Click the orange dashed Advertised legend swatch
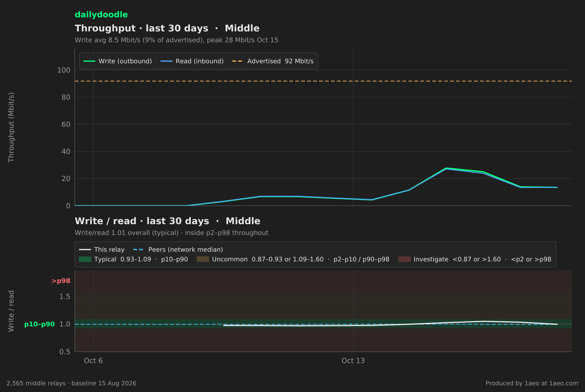 (x=238, y=61)
